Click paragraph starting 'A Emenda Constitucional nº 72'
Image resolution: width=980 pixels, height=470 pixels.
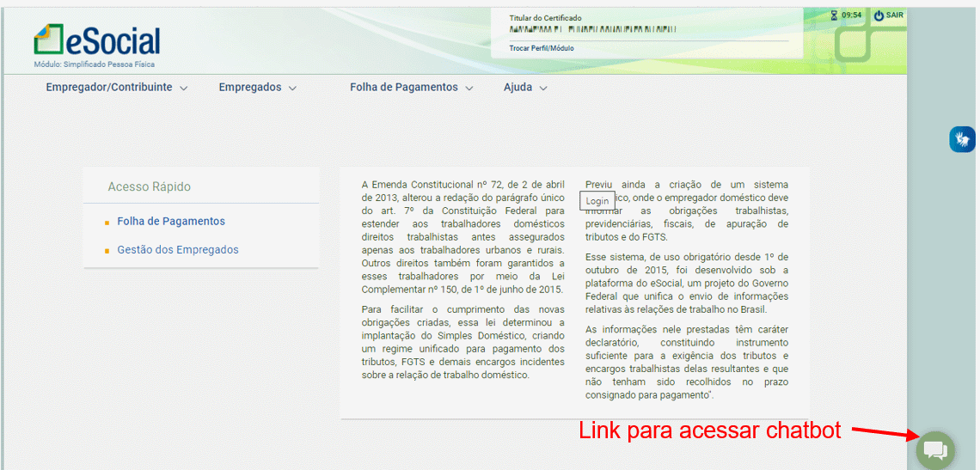coord(462,237)
